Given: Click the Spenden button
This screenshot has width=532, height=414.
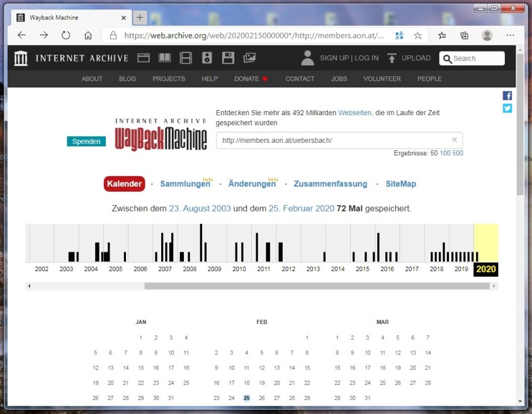Looking at the screenshot, I should click(x=86, y=142).
